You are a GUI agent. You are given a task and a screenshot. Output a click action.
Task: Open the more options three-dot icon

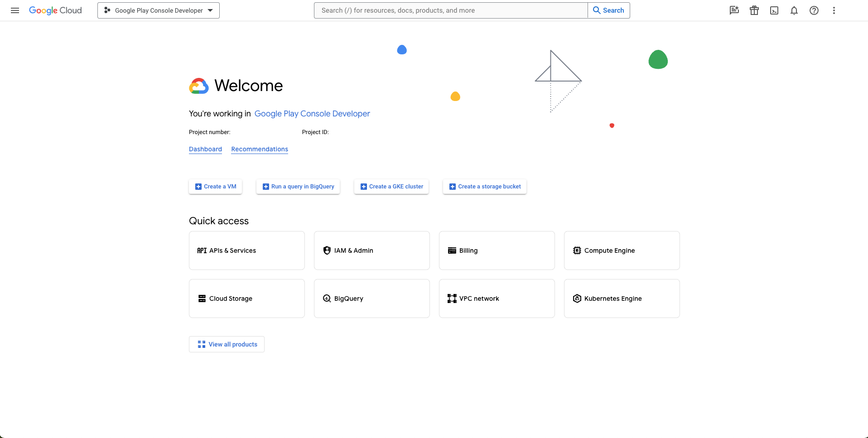[x=834, y=10]
